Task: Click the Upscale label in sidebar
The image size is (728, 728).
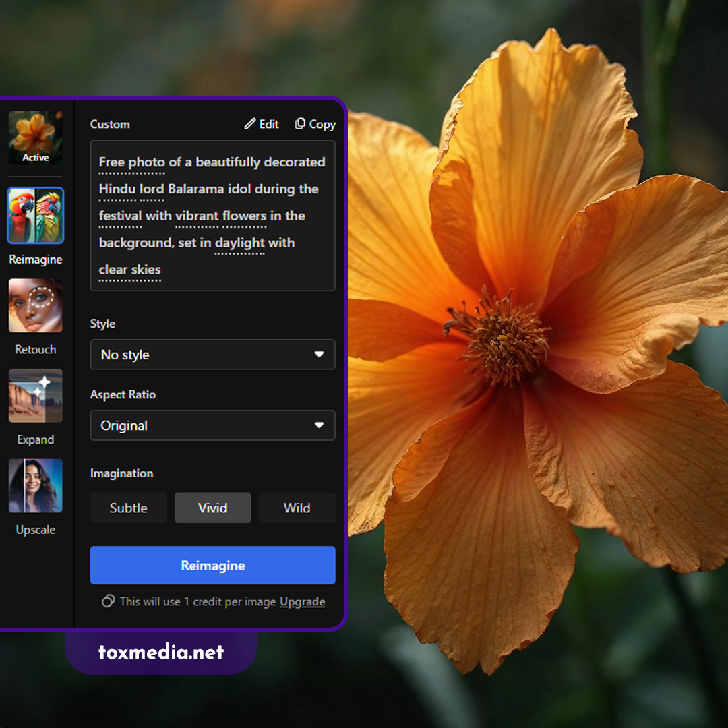Action: coord(36,530)
